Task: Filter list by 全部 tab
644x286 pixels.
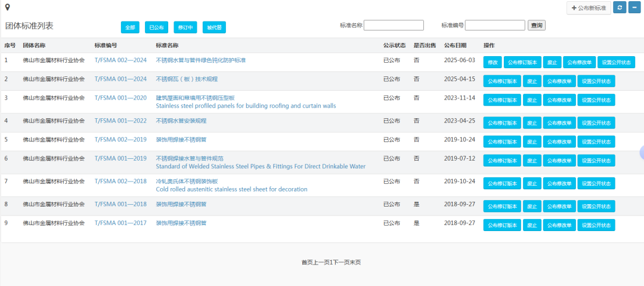Action: (130, 27)
